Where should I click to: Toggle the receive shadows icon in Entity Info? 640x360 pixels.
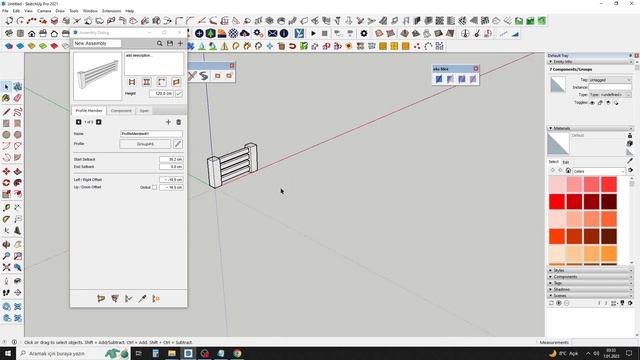click(608, 103)
